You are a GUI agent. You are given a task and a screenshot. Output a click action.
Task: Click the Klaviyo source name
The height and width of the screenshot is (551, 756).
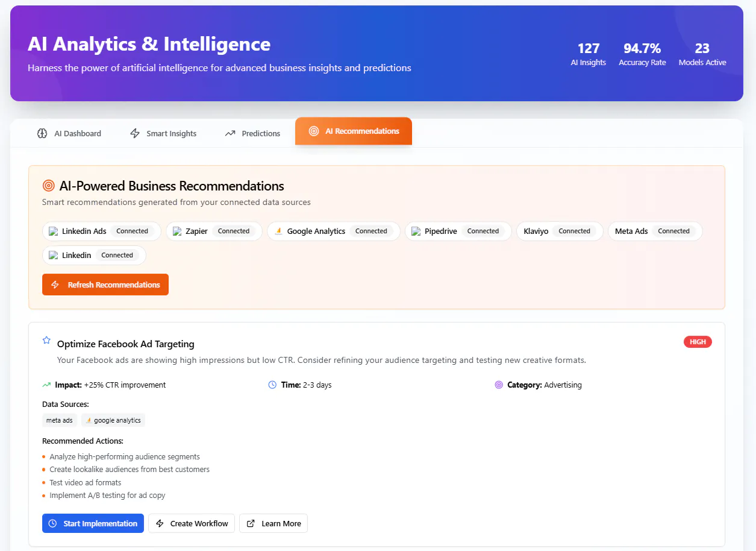[x=536, y=231]
